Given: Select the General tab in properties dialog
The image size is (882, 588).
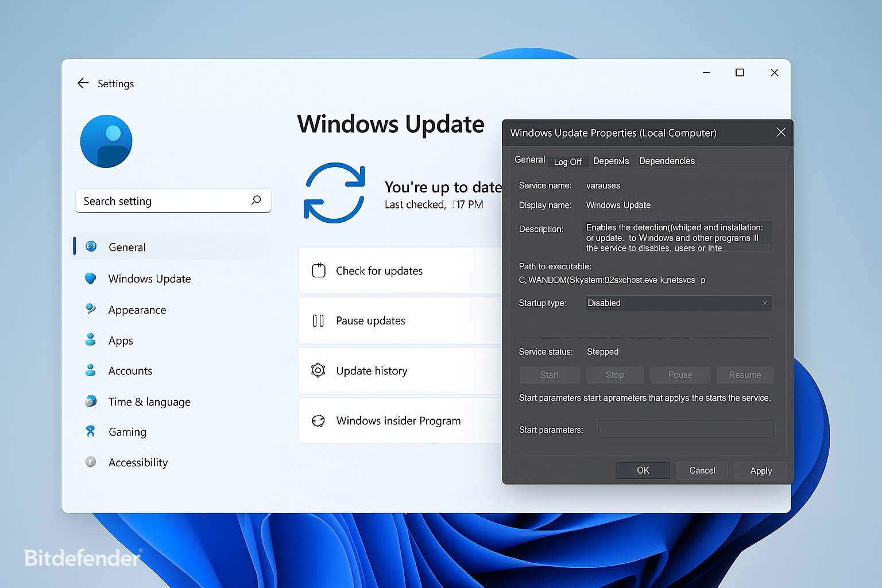Looking at the screenshot, I should [529, 160].
